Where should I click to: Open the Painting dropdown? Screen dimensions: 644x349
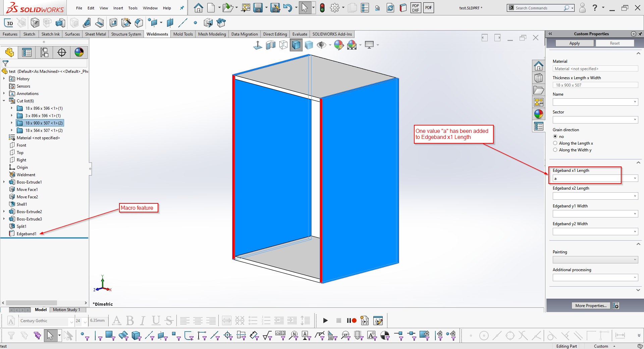pyautogui.click(x=635, y=260)
